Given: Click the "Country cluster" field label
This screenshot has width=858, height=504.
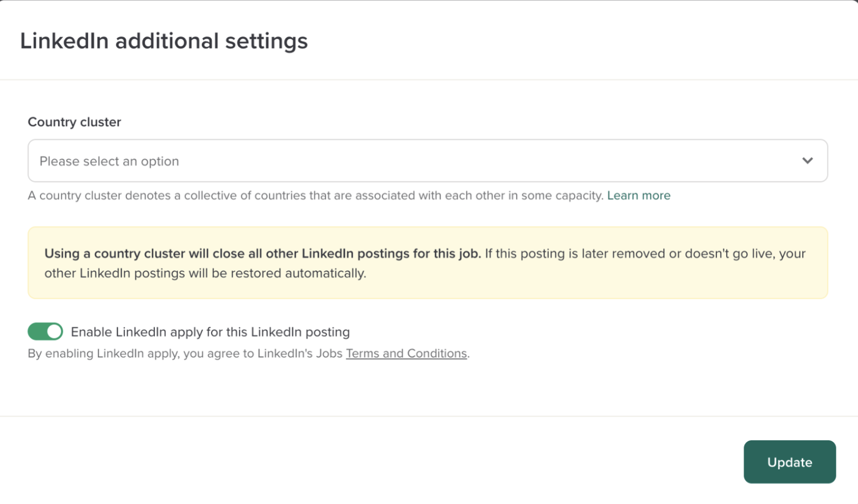Looking at the screenshot, I should [74, 122].
